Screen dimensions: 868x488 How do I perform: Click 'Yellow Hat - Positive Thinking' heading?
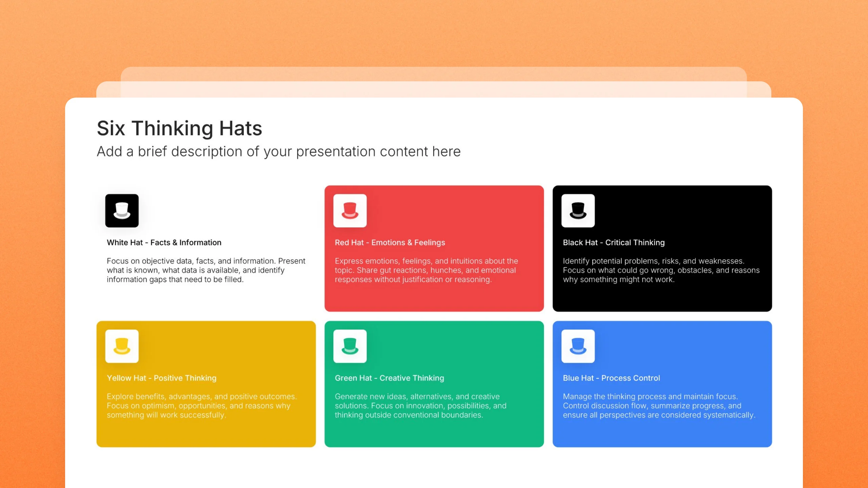(162, 378)
